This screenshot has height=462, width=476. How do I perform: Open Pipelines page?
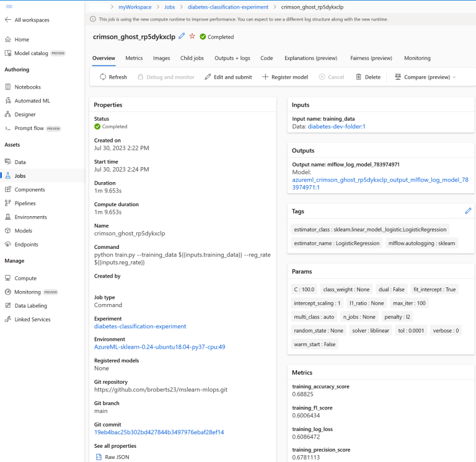(x=20, y=203)
